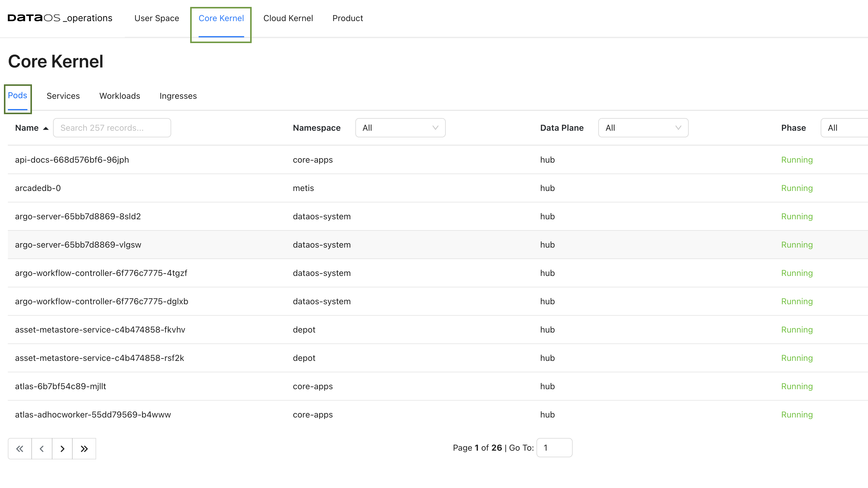Image resolution: width=868 pixels, height=488 pixels.
Task: Click the Product menu item
Action: click(x=348, y=18)
